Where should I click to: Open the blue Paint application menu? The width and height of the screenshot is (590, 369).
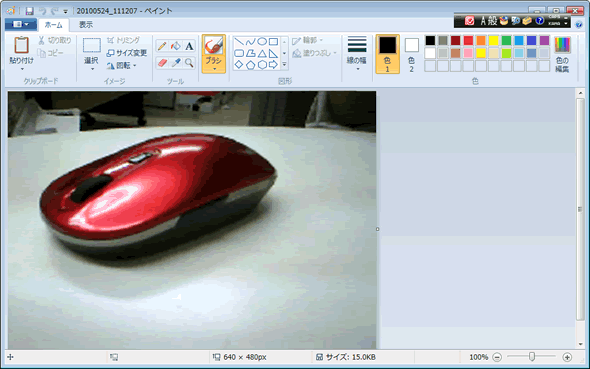[21, 24]
